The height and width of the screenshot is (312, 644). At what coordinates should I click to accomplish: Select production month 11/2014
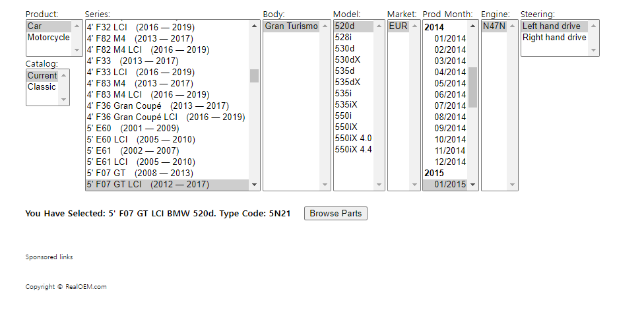(x=445, y=150)
